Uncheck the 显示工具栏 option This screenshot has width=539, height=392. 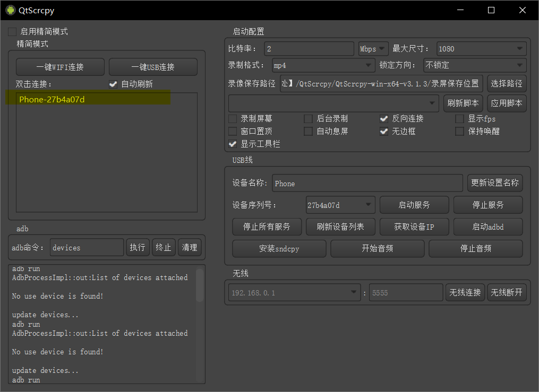point(233,144)
